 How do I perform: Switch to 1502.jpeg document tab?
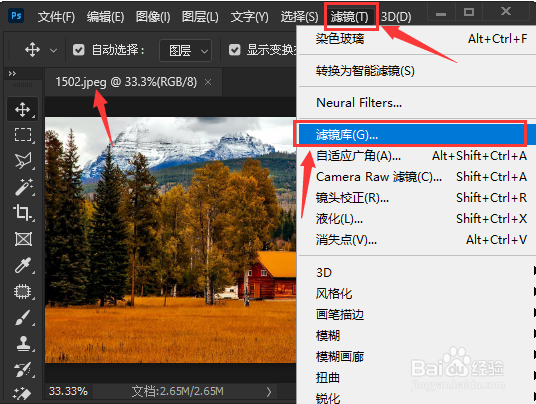126,82
